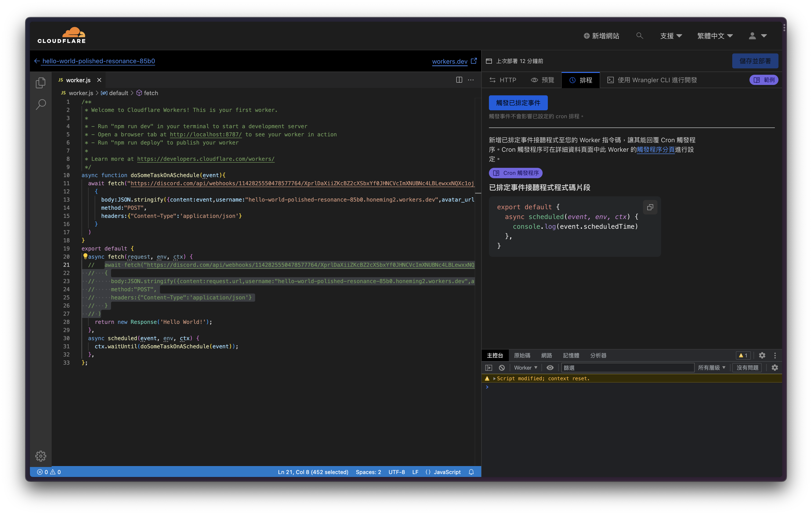Open console settings gear
812x515 pixels.
point(775,367)
